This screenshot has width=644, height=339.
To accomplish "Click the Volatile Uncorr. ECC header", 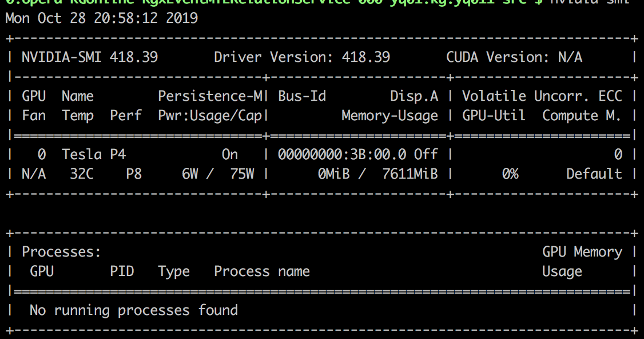I will coord(542,96).
